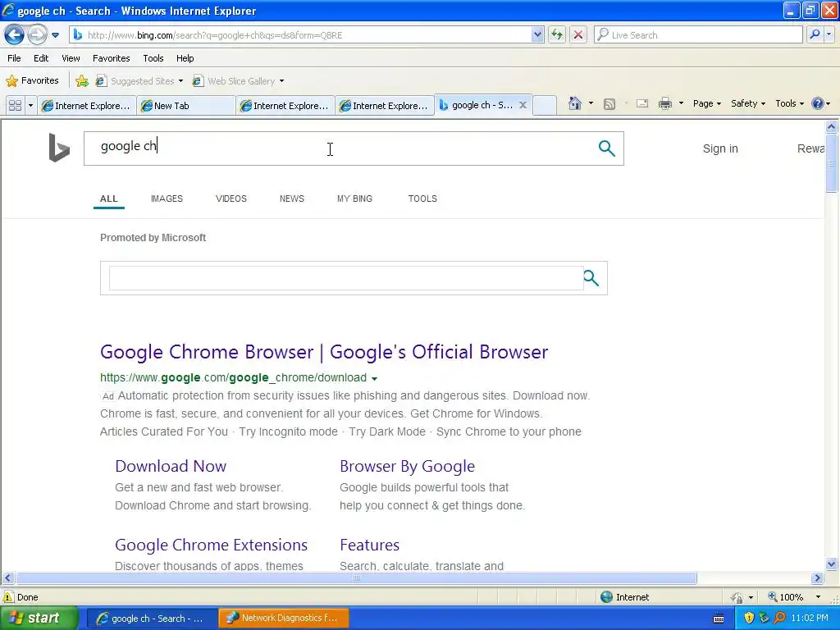Open Google Chrome Browser official link
Image resolution: width=840 pixels, height=630 pixels.
coord(323,352)
